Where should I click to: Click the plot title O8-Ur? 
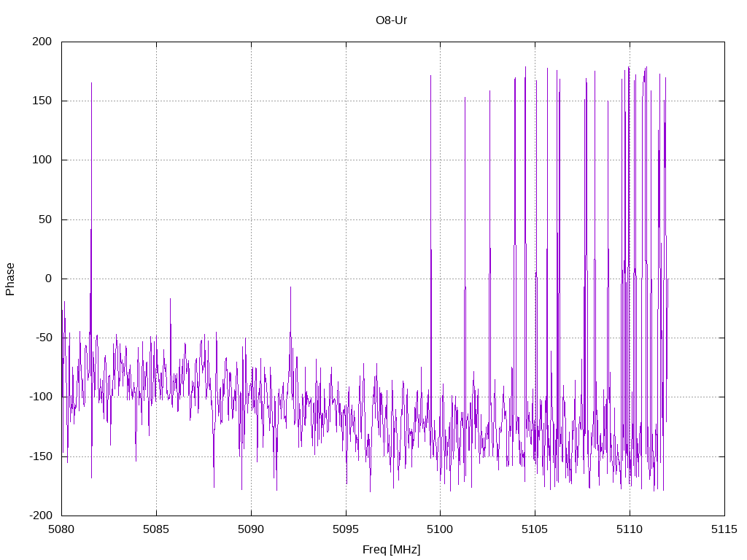tap(391, 20)
